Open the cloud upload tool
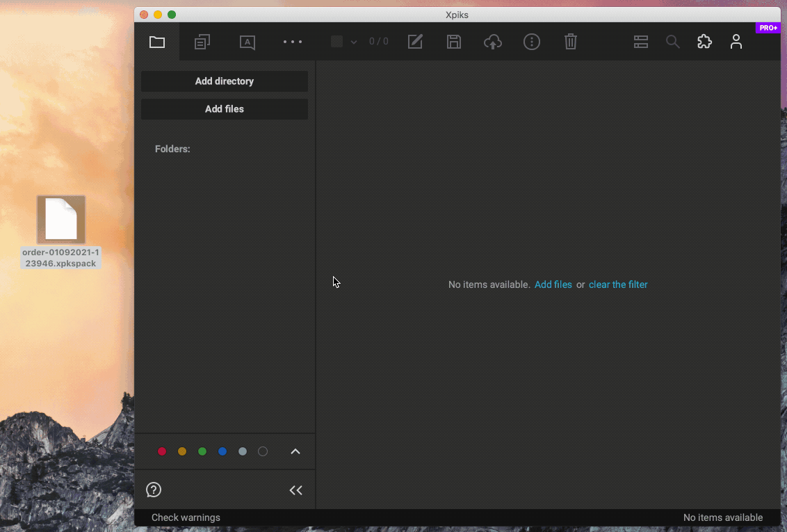This screenshot has width=787, height=532. point(493,42)
